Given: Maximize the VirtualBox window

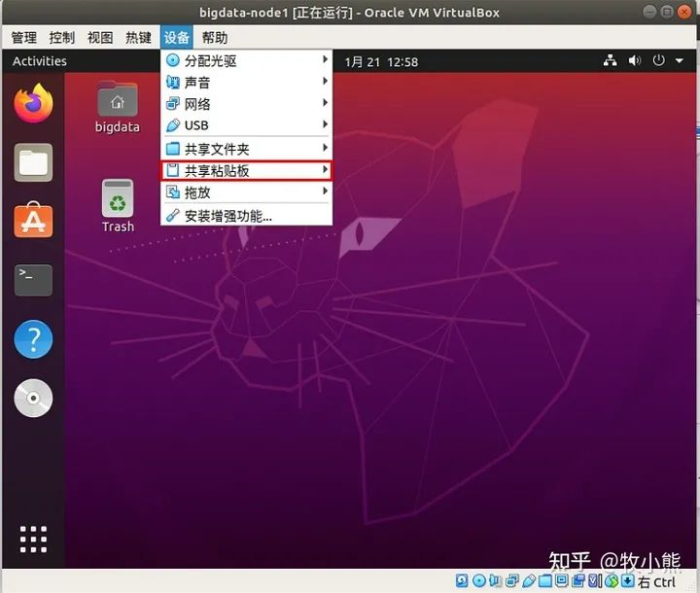Looking at the screenshot, I should click(x=667, y=12).
